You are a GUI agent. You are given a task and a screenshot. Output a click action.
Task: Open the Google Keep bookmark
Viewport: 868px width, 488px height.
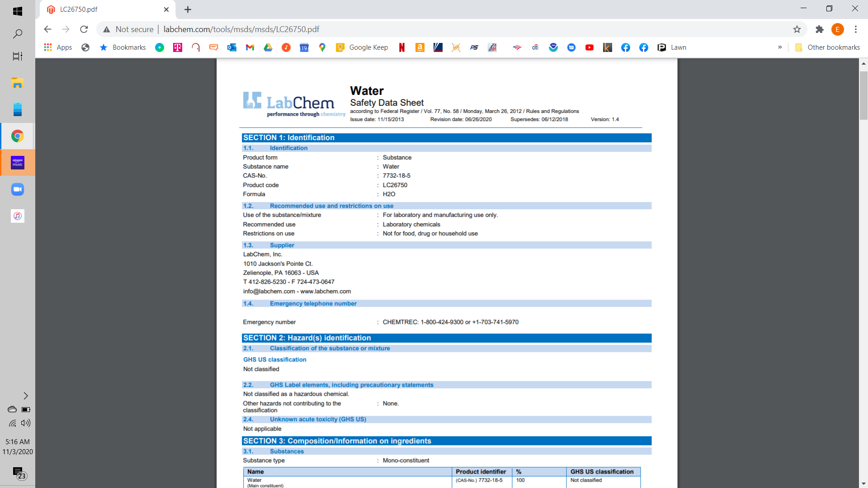362,47
